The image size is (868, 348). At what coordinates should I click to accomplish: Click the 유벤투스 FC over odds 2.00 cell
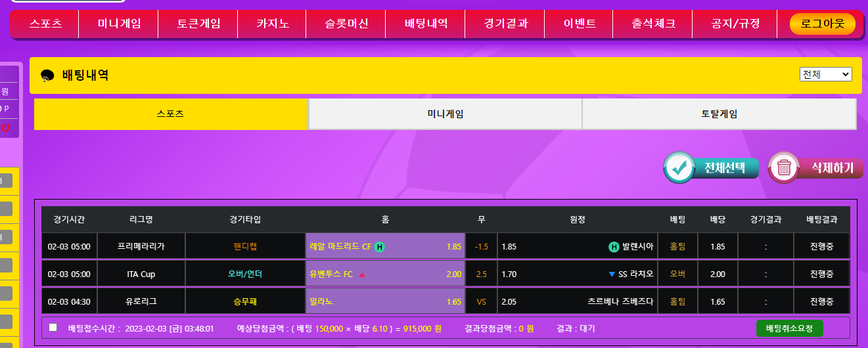385,274
